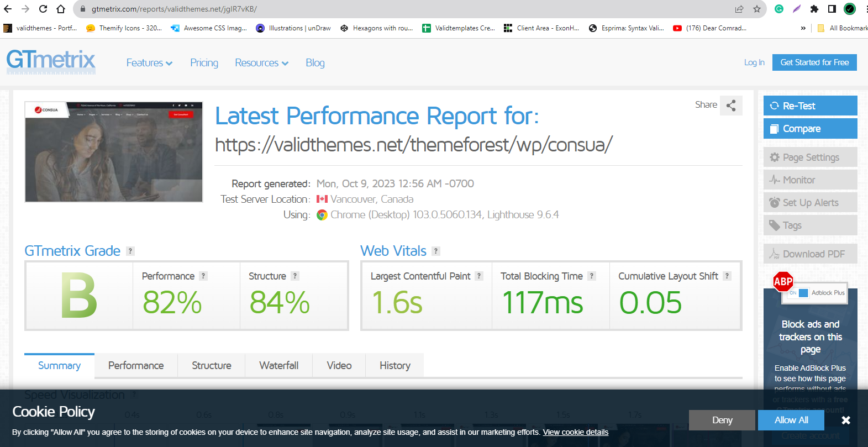Toggle the browser side panel icon
The image size is (868, 447).
pos(832,9)
